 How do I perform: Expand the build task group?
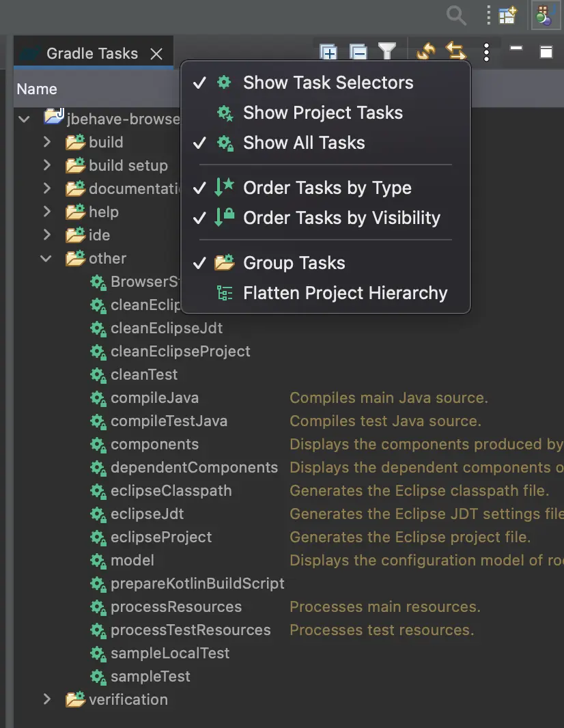click(47, 142)
